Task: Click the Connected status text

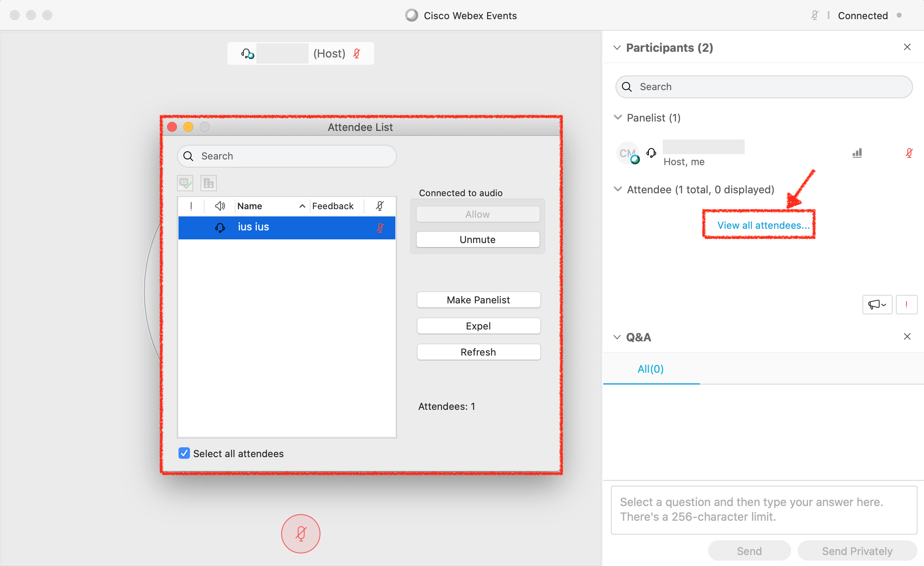Action: tap(863, 15)
